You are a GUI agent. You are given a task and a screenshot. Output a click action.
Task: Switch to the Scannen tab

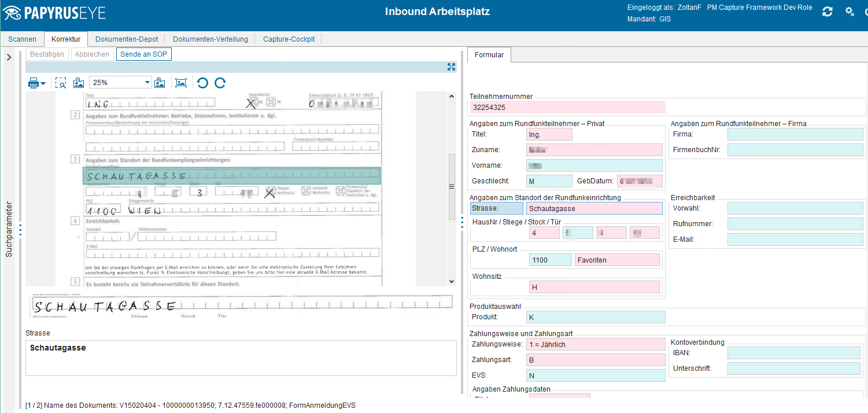(x=23, y=39)
